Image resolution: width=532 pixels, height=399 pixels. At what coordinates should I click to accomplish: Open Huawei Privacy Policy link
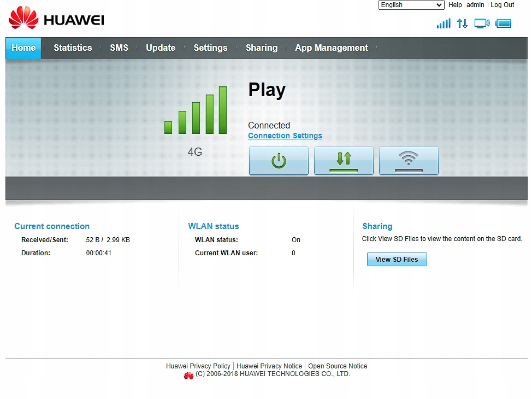[198, 366]
